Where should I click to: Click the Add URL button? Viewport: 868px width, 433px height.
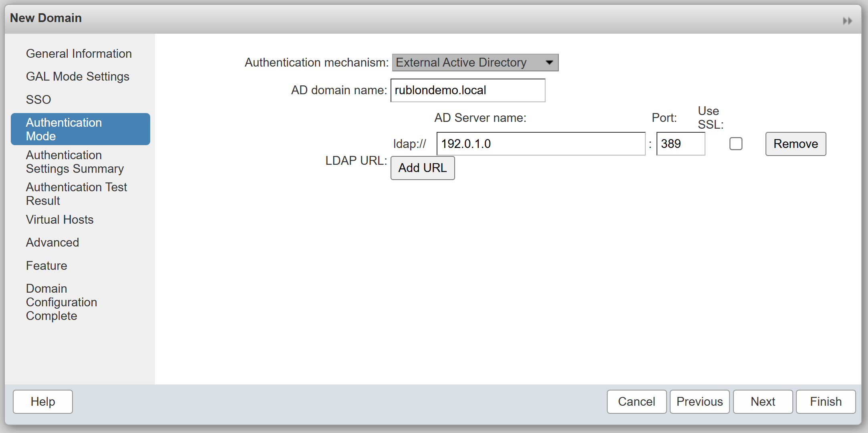coord(422,168)
